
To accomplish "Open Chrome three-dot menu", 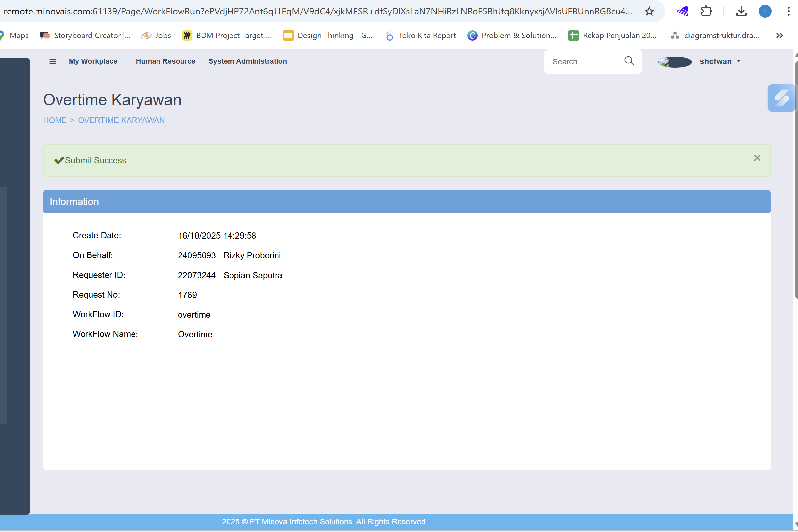I will 788,11.
